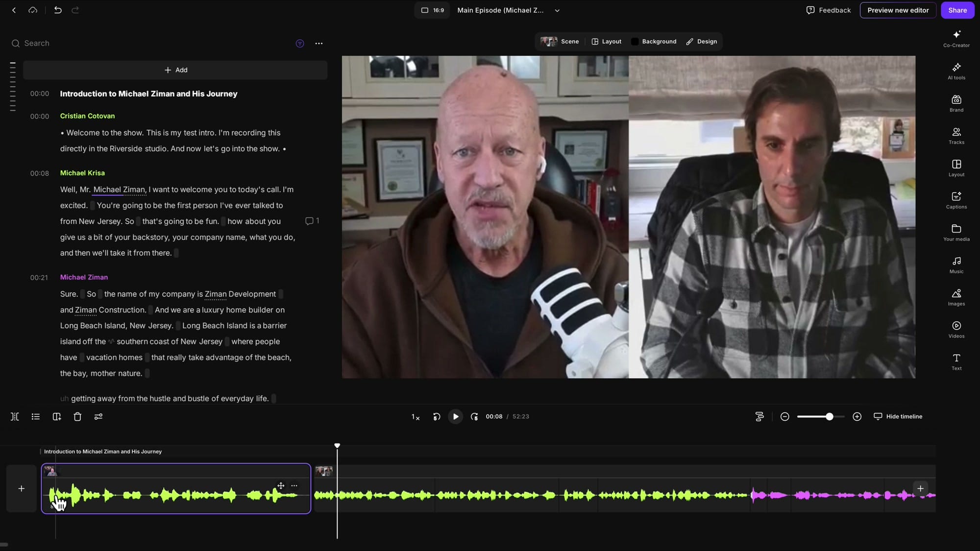
Task: Open the Main Episode title dropdown
Action: click(x=557, y=10)
